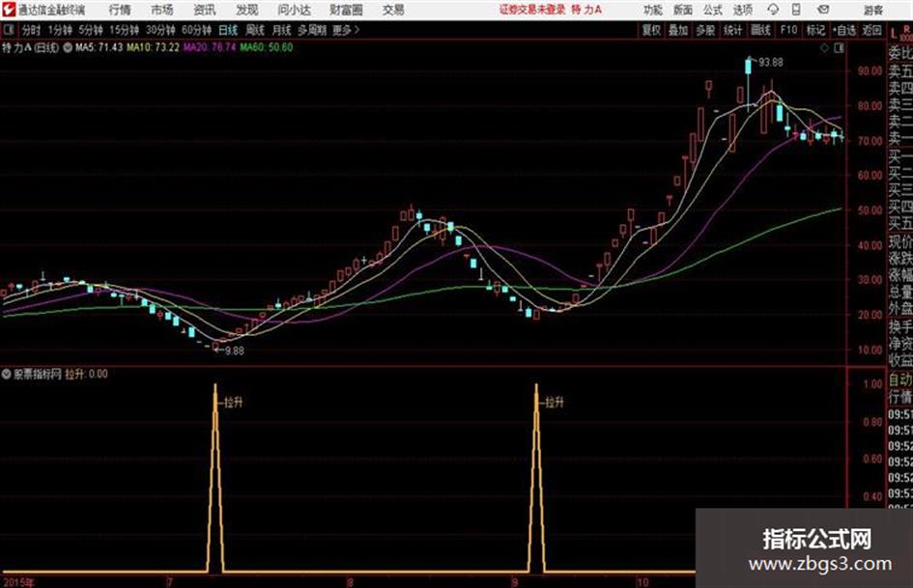This screenshot has height=588, width=913.
Task: Open the mail envelope icon
Action: click(x=823, y=10)
